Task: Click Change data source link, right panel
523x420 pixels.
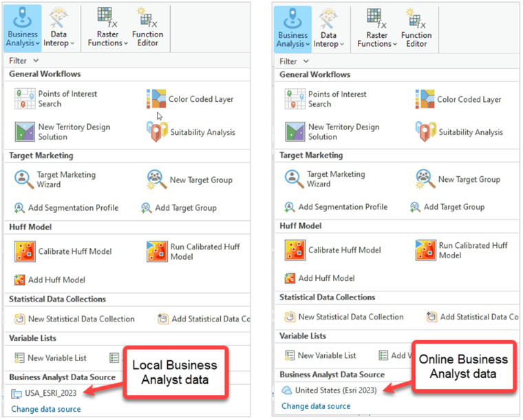Action: click(x=316, y=406)
